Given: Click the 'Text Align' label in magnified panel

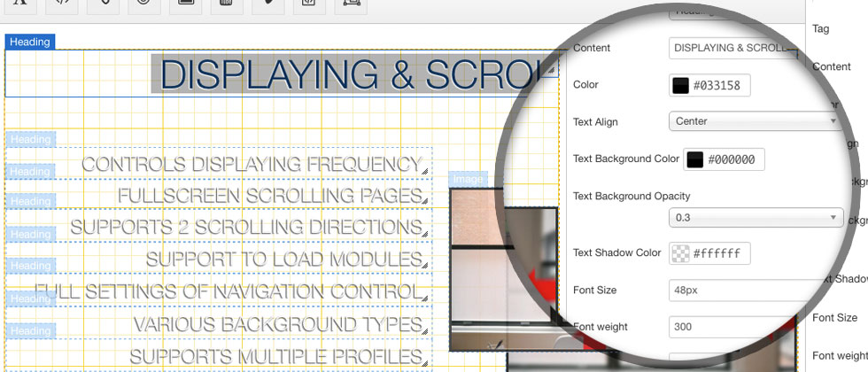Looking at the screenshot, I should pyautogui.click(x=595, y=122).
